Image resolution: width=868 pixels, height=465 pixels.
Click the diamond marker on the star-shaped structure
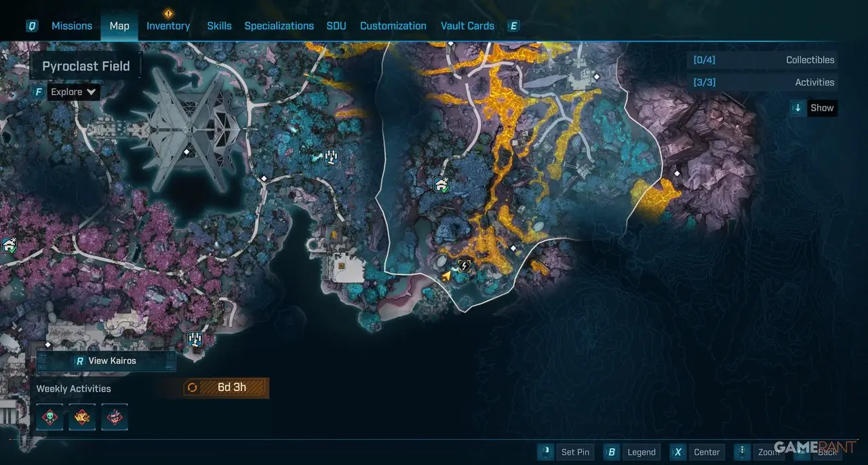(186, 152)
